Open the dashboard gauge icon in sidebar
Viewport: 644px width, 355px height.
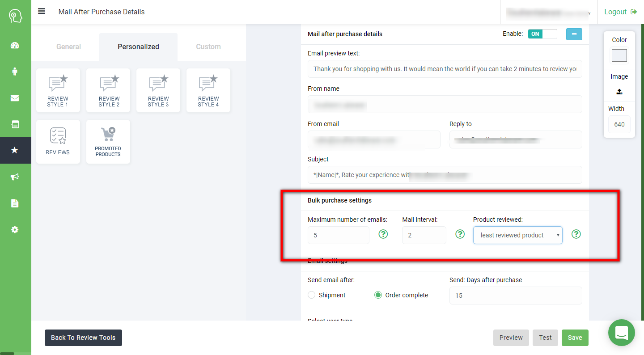pos(15,45)
